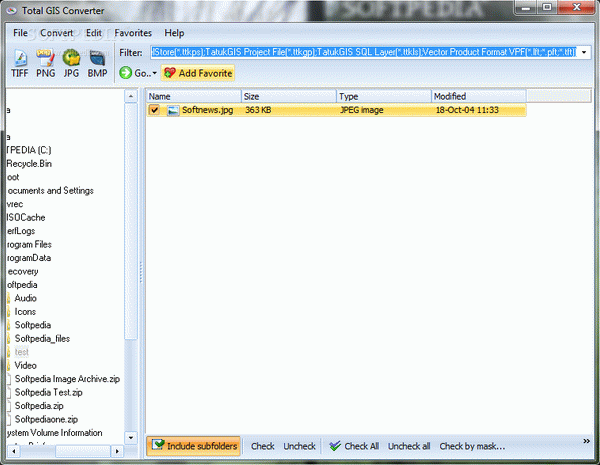
Task: Expand the Filter dropdown arrow
Action: point(583,52)
